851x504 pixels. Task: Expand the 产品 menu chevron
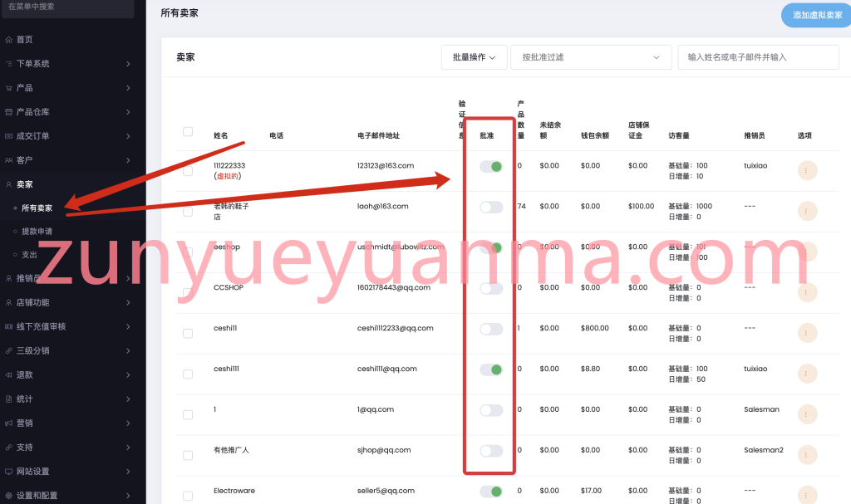[x=128, y=88]
